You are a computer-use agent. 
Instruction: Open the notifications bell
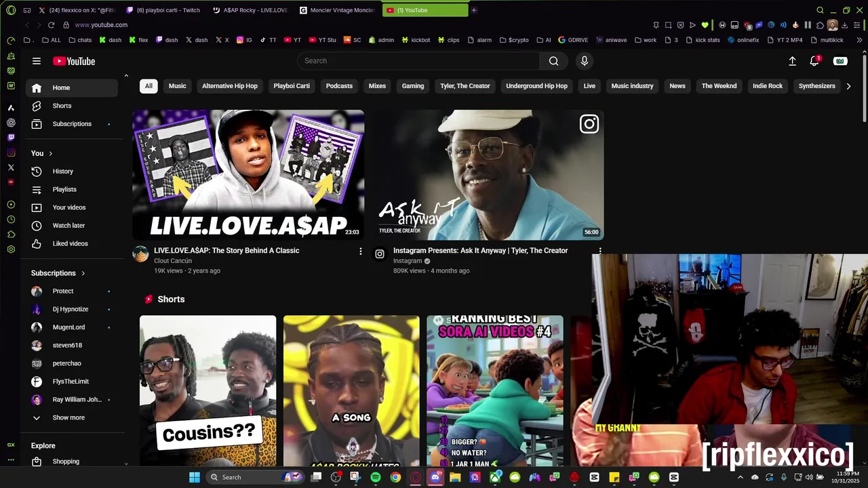tap(814, 61)
